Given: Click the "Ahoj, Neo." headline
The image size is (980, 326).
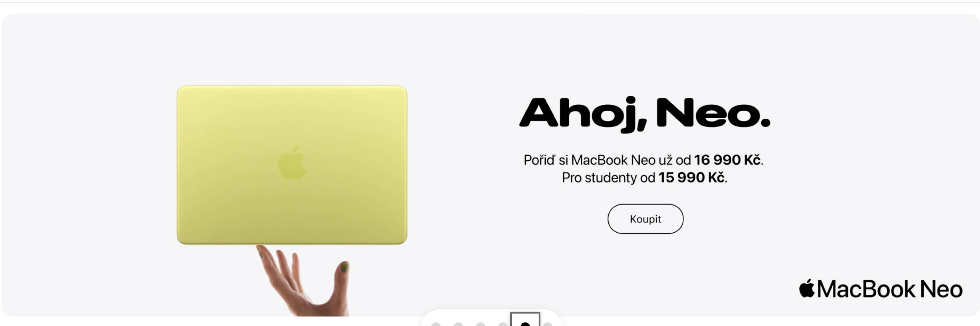Looking at the screenshot, I should 645,114.
